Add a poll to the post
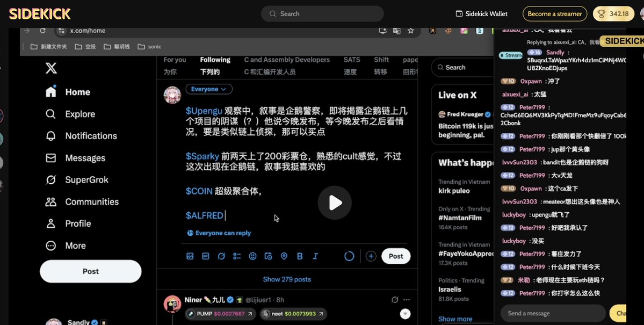 (x=237, y=256)
